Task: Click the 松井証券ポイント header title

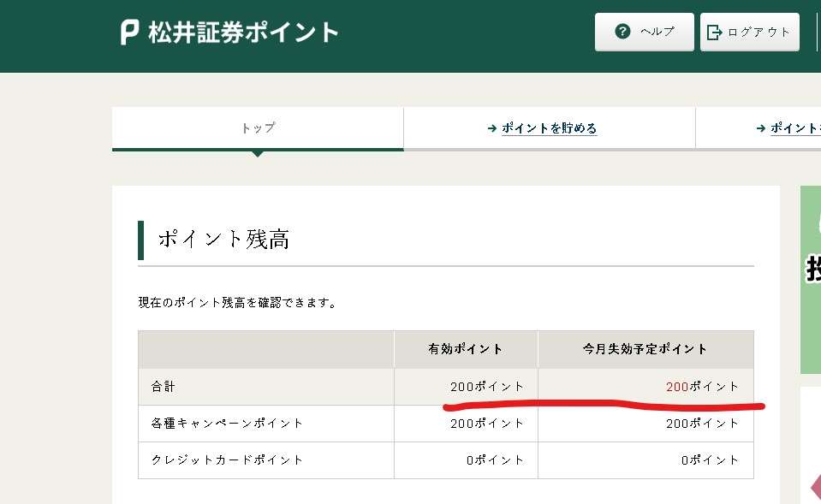Action: [243, 33]
